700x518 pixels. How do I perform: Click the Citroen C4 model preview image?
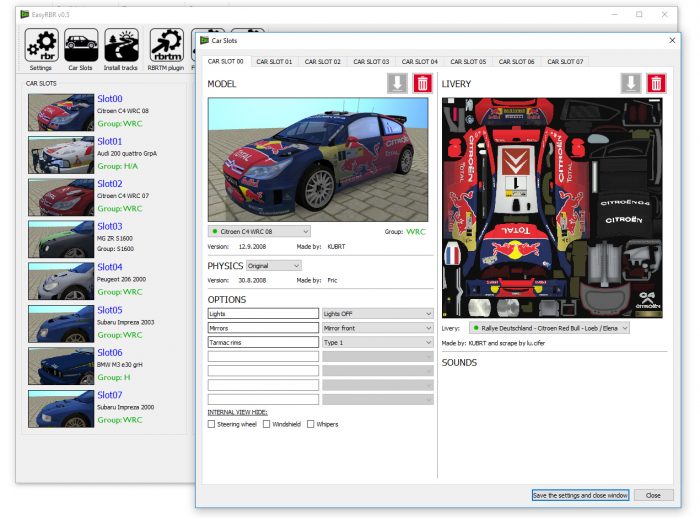coord(318,160)
